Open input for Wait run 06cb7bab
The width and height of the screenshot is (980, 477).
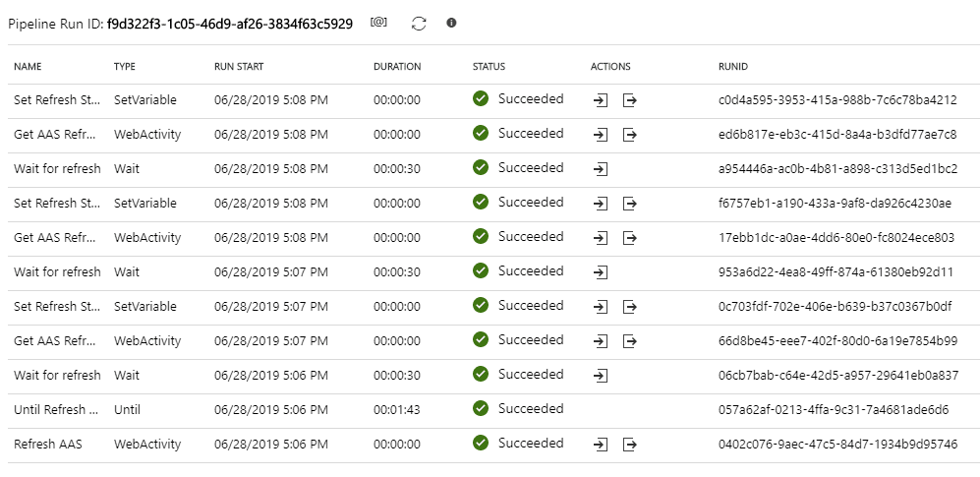601,376
